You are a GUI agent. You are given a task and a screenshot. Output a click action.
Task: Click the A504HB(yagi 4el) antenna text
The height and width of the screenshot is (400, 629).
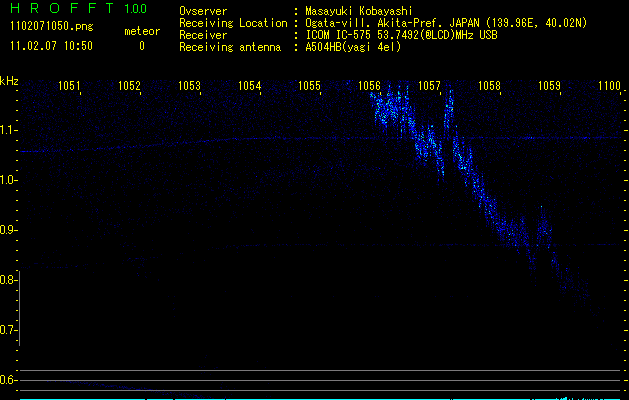(x=353, y=47)
